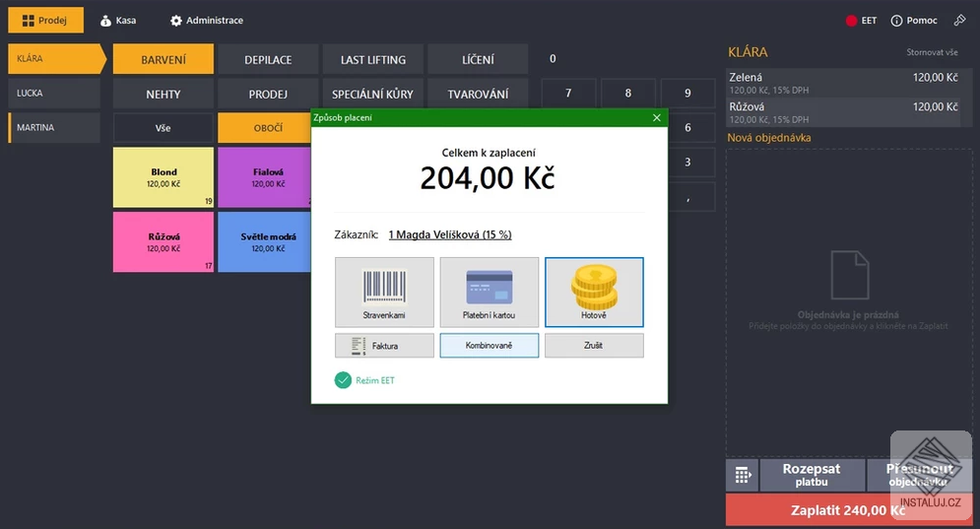Tap keypad digit 9
The width and height of the screenshot is (980, 529).
pyautogui.click(x=687, y=94)
